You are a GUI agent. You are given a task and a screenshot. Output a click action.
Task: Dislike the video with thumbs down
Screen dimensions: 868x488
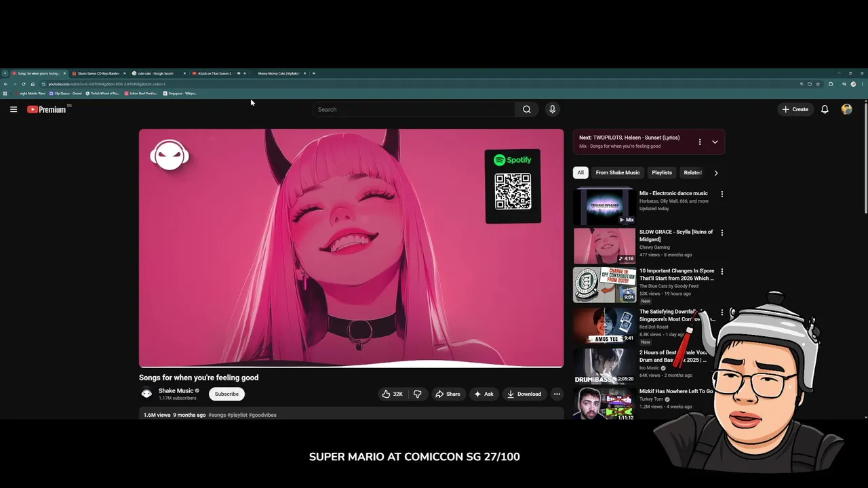point(418,394)
